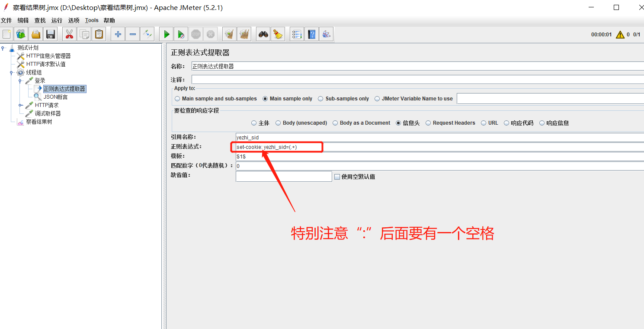Select 调试取样器 in the tree
This screenshot has height=329, width=644.
(48, 113)
